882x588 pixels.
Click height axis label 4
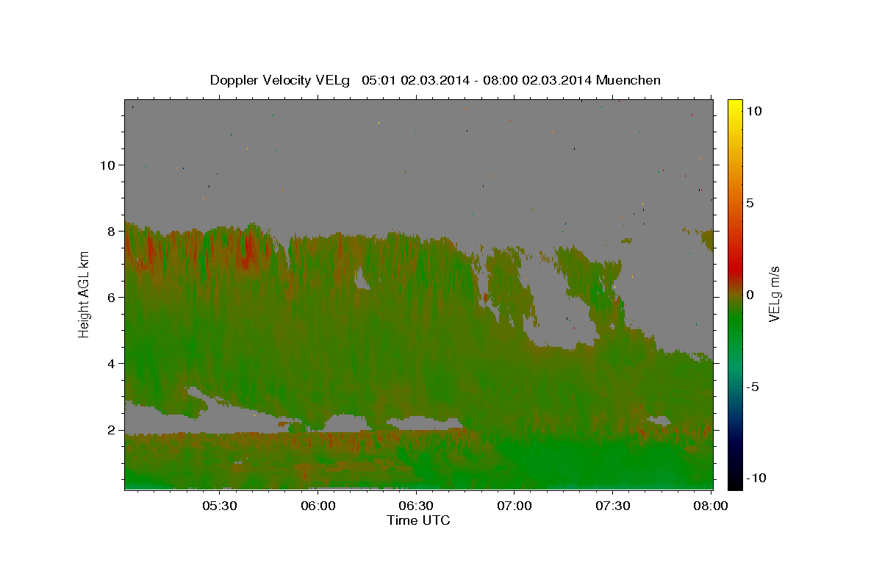point(112,364)
